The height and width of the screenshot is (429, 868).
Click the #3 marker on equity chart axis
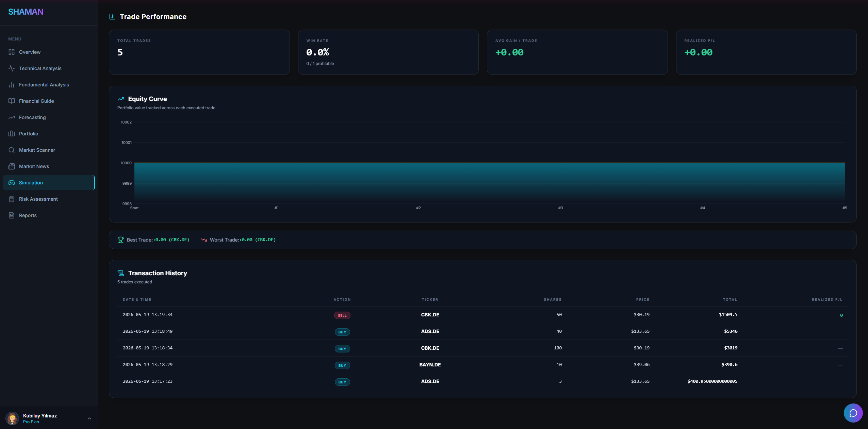(560, 208)
